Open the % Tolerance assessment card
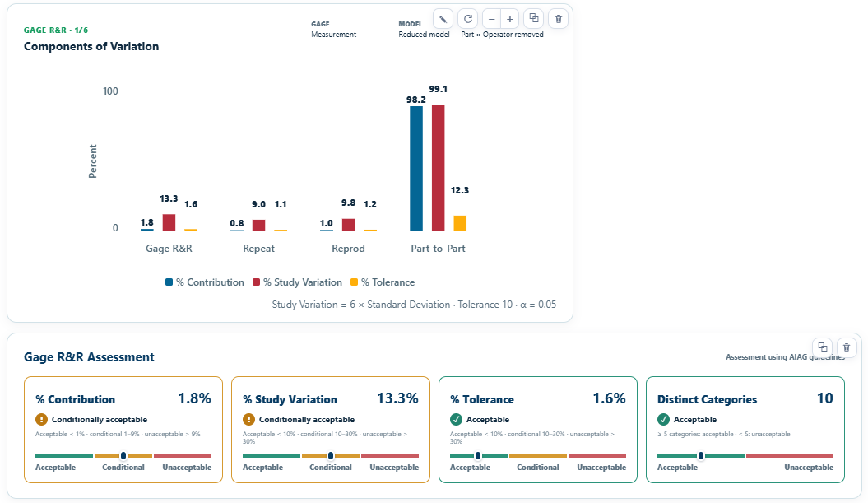This screenshot has height=503, width=868. coord(538,430)
